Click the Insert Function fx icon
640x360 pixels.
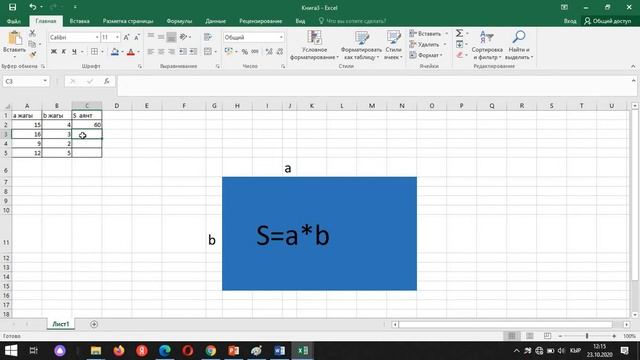click(107, 81)
